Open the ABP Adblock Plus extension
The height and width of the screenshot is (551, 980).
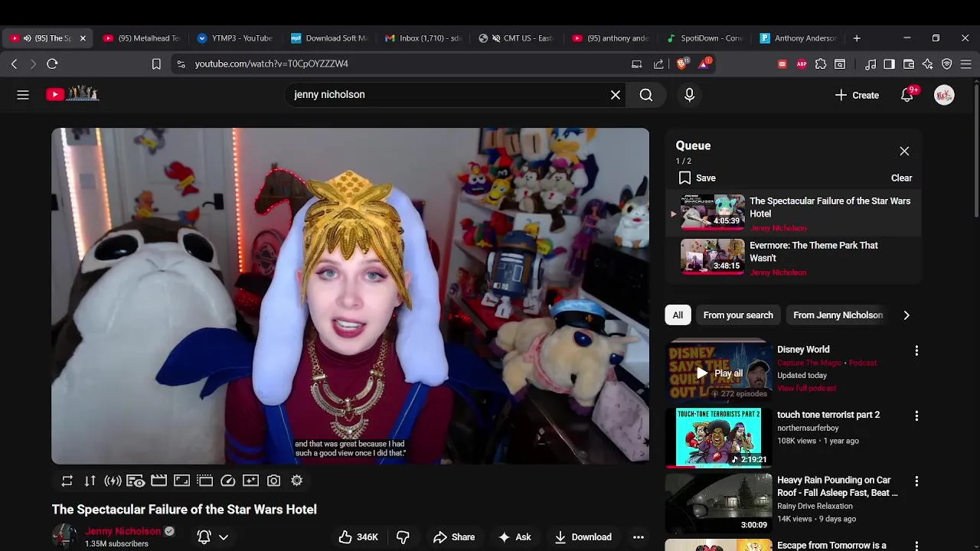pos(802,64)
